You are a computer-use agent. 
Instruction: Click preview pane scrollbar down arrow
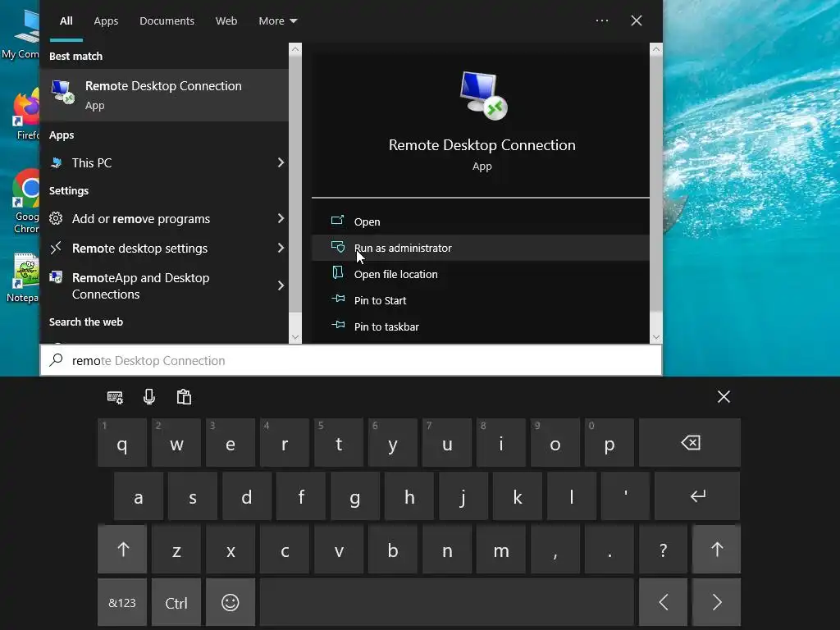[656, 337]
